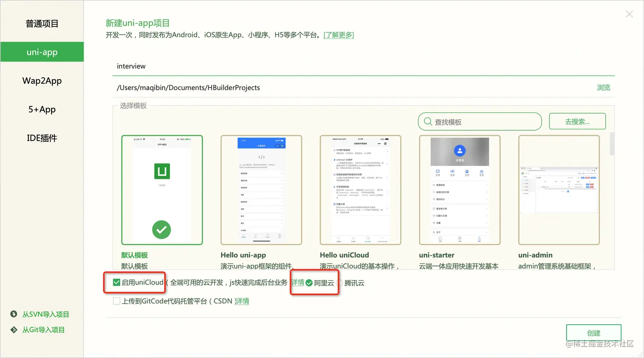Click the Hello uni-app title text
This screenshot has height=358, width=644.
(x=243, y=255)
